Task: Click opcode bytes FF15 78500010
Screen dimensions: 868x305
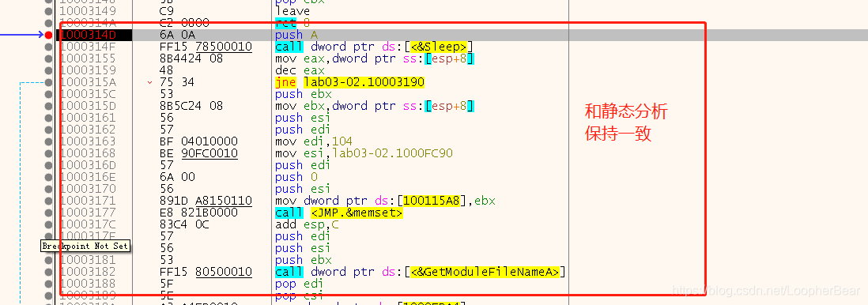Action: point(206,47)
